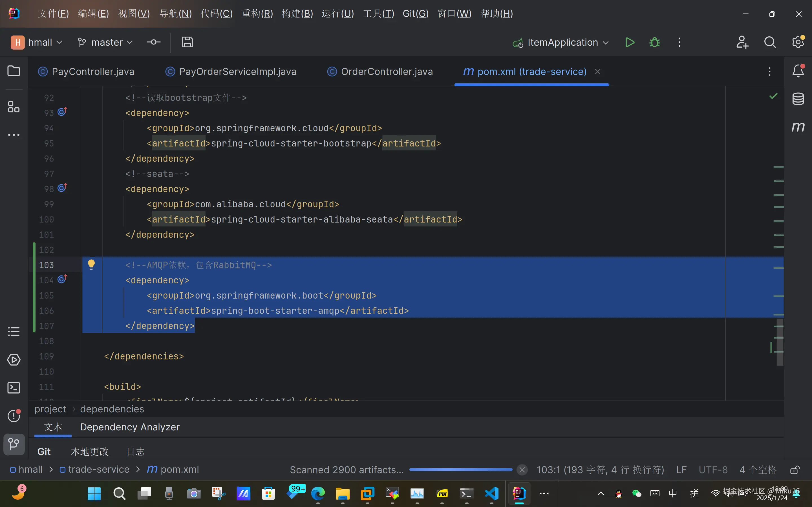Open Problems tool window icon
Screen dimensions: 812x507
pos(14,416)
